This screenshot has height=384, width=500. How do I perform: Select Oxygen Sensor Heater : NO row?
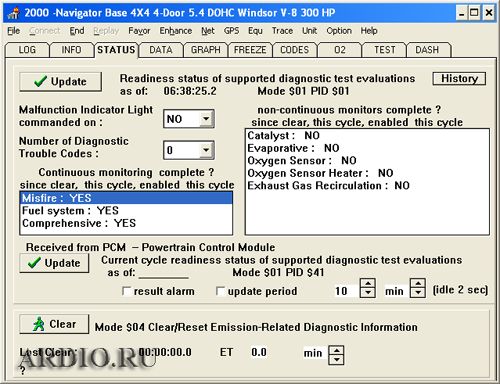[x=367, y=173]
